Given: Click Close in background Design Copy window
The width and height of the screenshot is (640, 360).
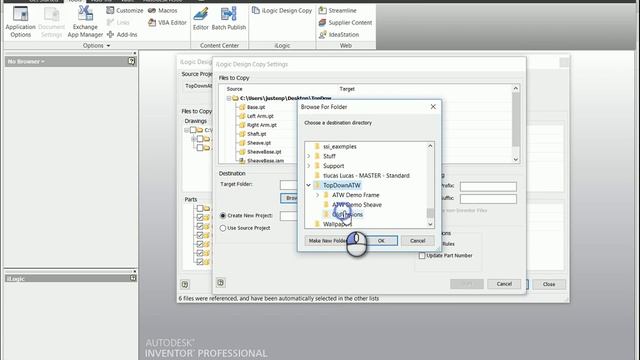Looking at the screenshot, I should [549, 284].
